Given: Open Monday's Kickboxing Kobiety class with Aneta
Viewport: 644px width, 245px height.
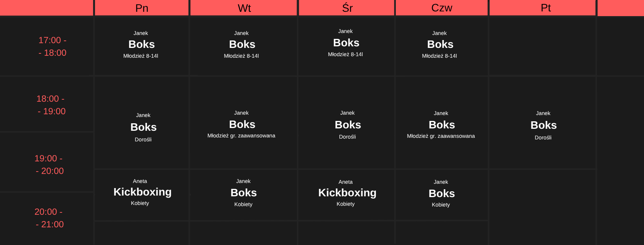Looking at the screenshot, I should click(x=142, y=192).
